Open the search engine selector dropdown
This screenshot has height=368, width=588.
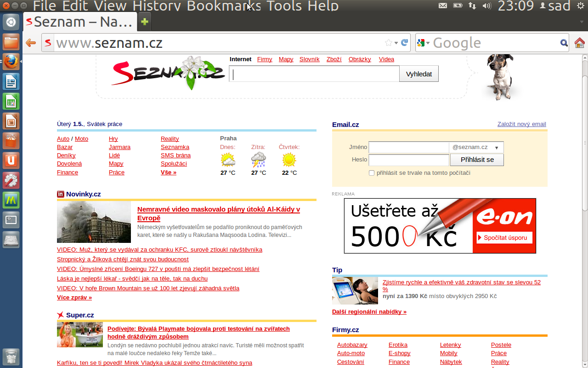pos(423,43)
